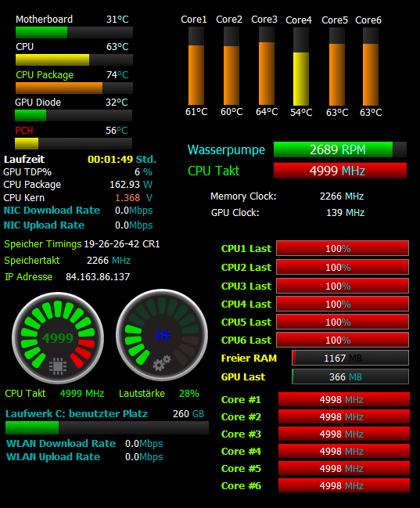This screenshot has width=420, height=508.
Task: Click the Core3 vertical temperature bar
Action: (x=267, y=66)
